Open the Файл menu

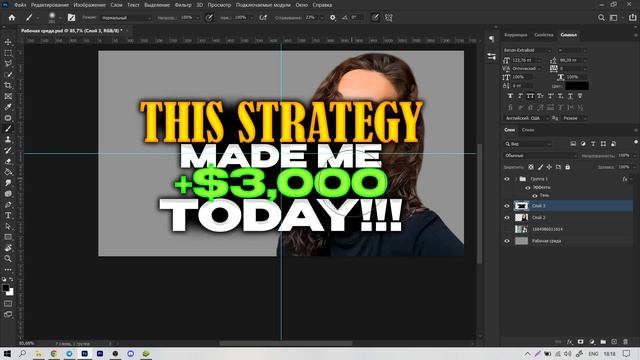(x=20, y=5)
